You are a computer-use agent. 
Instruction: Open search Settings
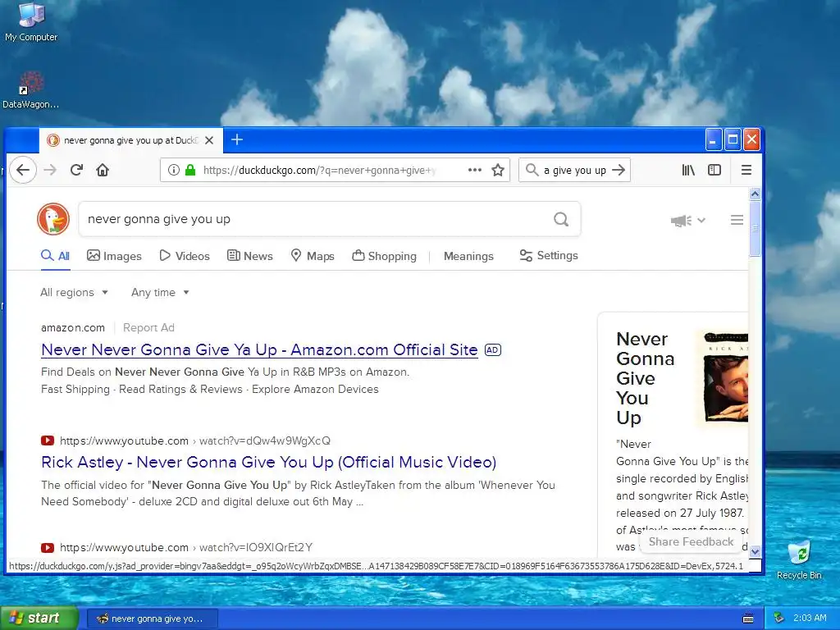click(x=549, y=256)
